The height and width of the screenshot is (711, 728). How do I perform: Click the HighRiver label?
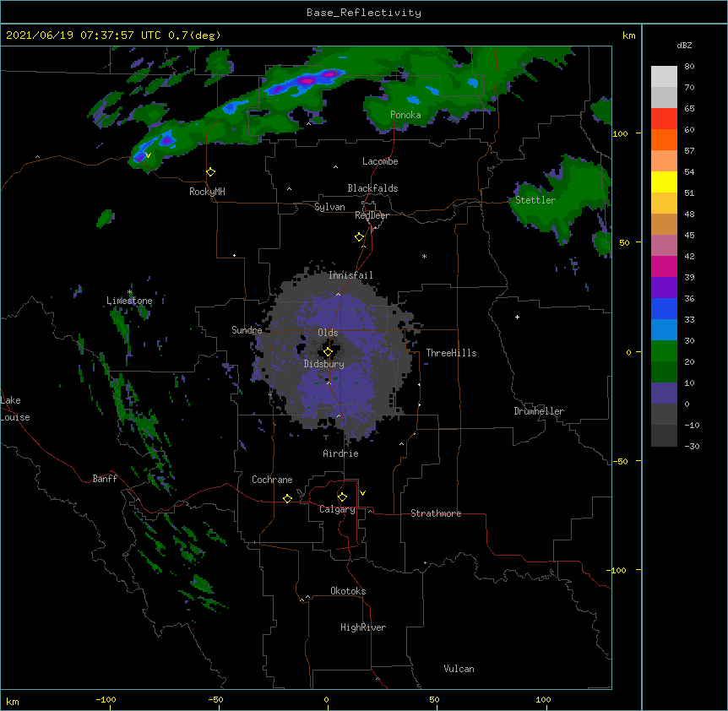click(363, 627)
